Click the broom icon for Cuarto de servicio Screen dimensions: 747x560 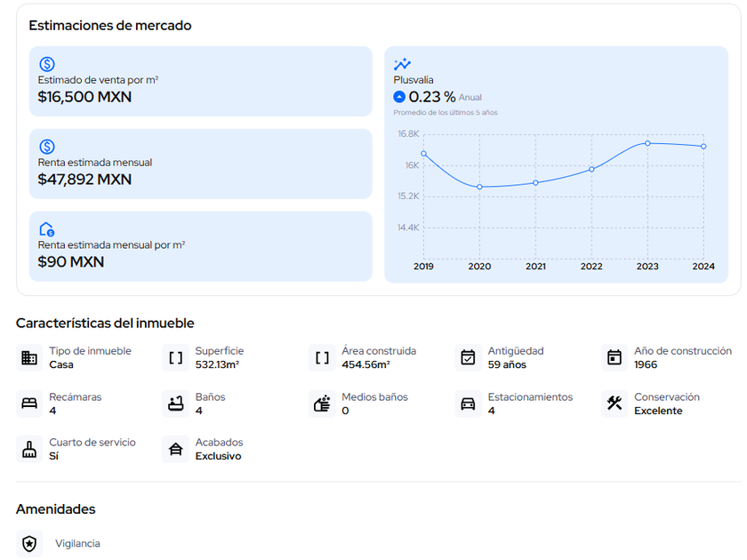(29, 449)
